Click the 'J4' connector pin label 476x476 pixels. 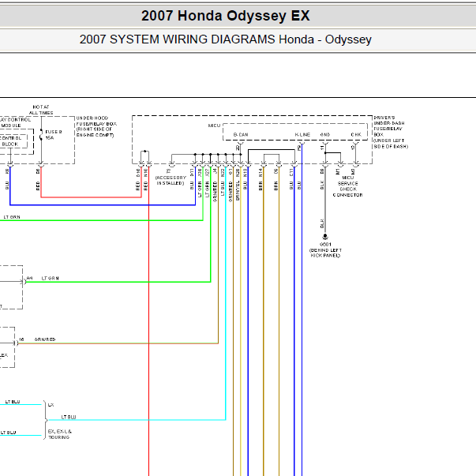215,171
